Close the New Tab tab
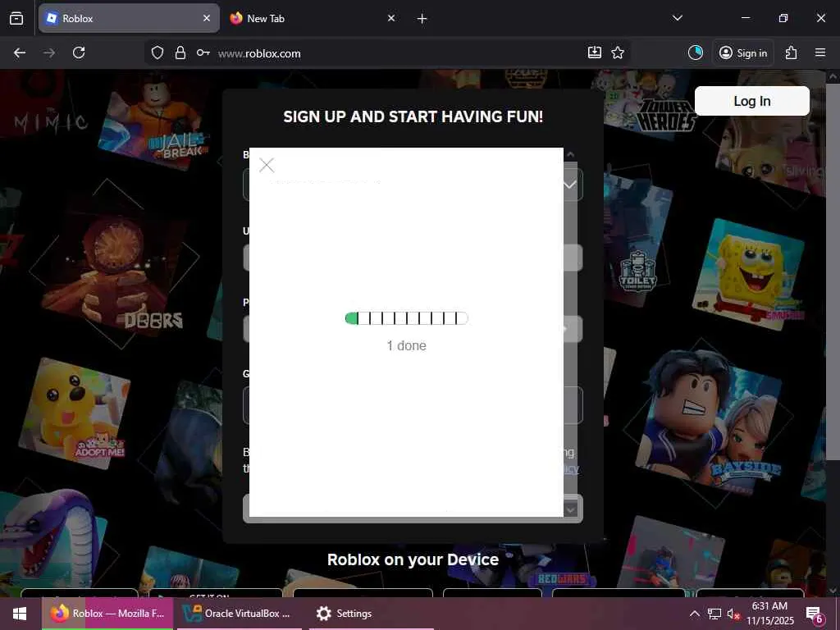The image size is (840, 630). pos(391,18)
